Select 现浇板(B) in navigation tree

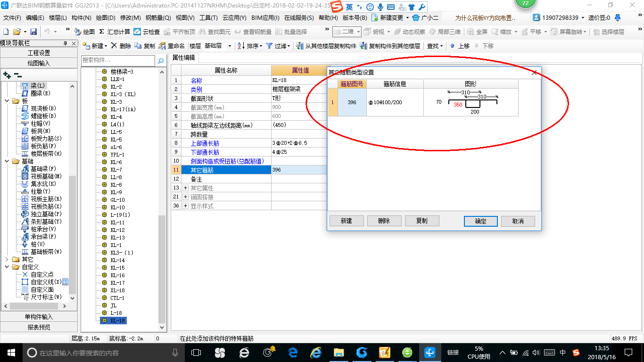click(x=39, y=108)
